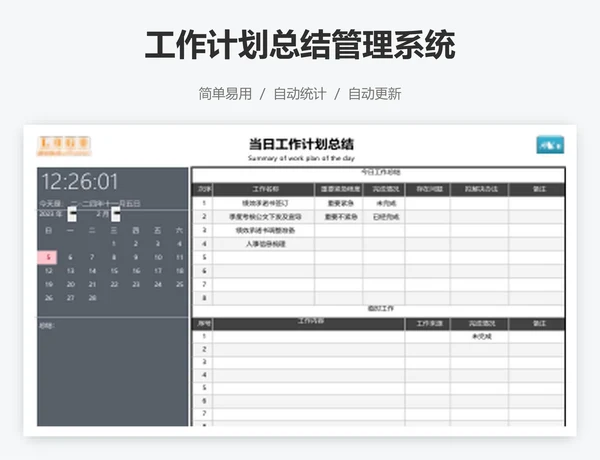
Task: Select calendar date 18
Action: (x=180, y=271)
